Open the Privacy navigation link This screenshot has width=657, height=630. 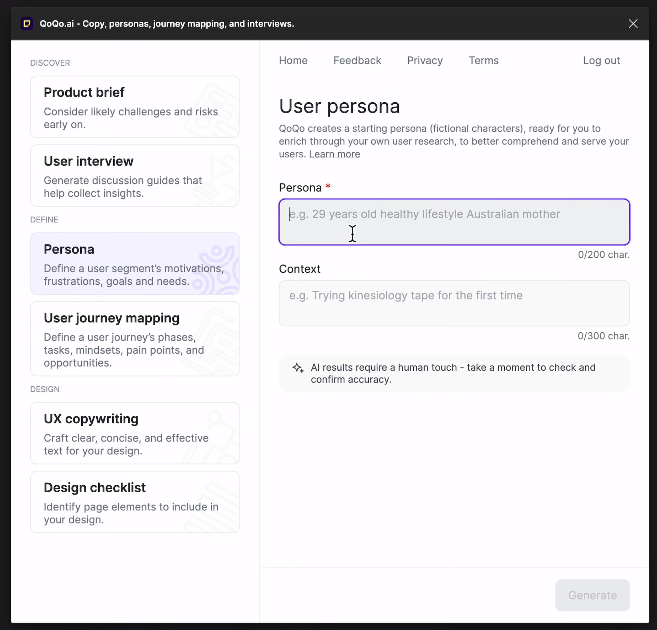[x=425, y=60]
